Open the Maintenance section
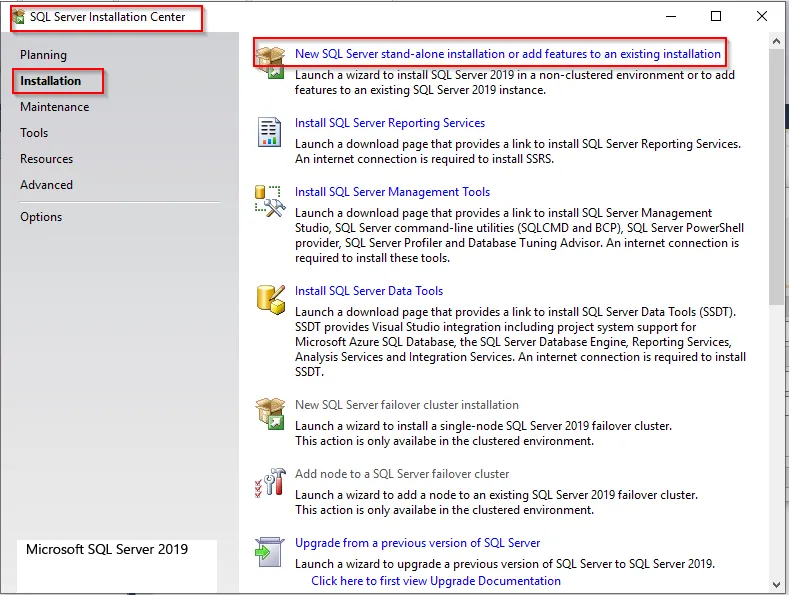 [54, 107]
